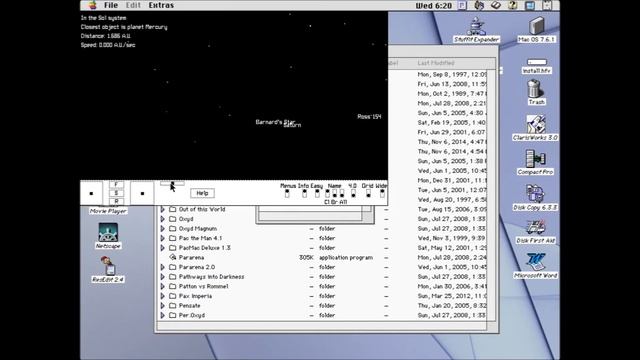Screen dimensions: 640x360
Task: Select the Disk Copy 6.3.3 icon
Action: (x=535, y=193)
